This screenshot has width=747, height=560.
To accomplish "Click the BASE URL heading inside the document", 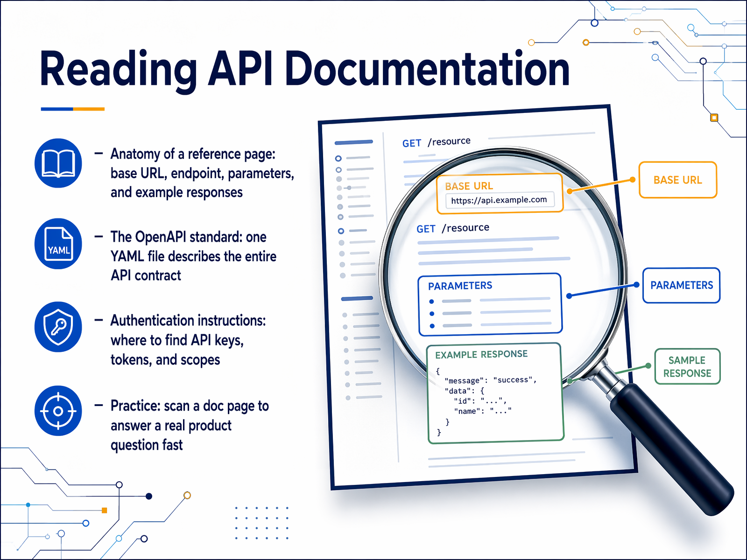I will 469,186.
